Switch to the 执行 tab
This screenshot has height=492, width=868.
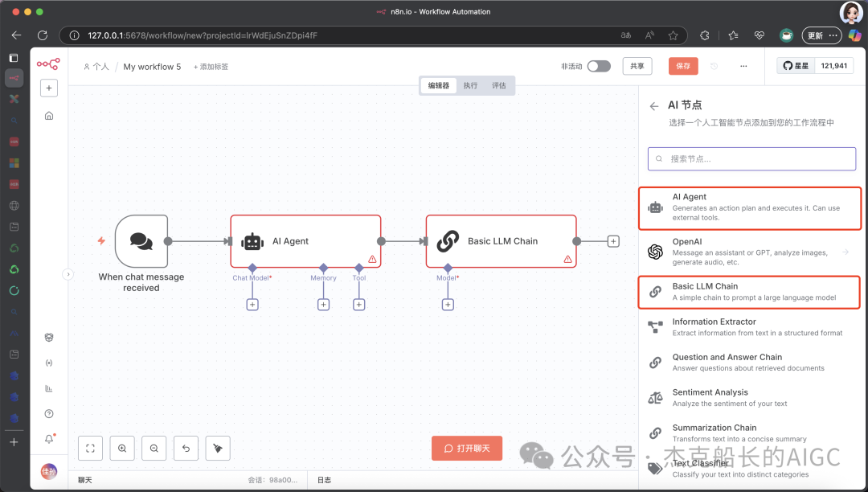click(470, 85)
